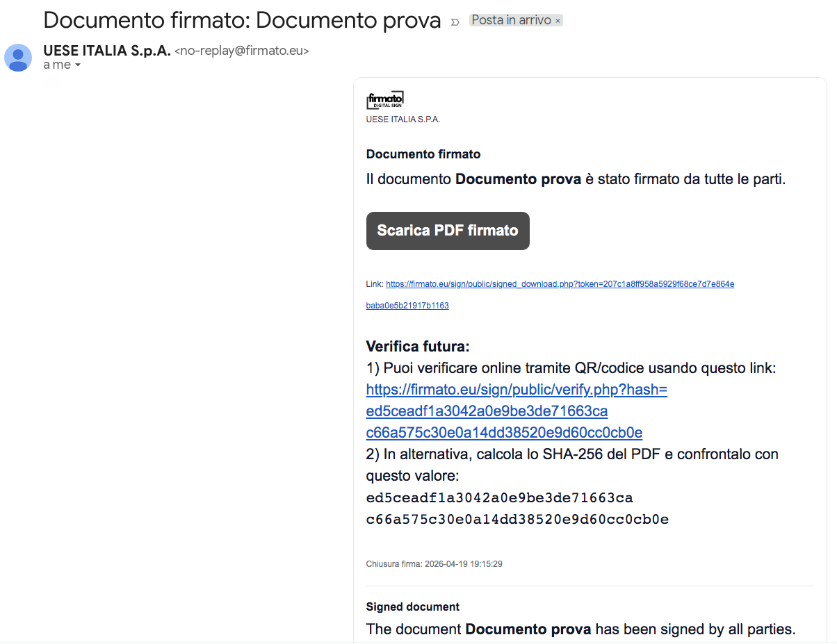Click the 'Verifica futura:' heading
The width and height of the screenshot is (837, 644).
tap(418, 346)
